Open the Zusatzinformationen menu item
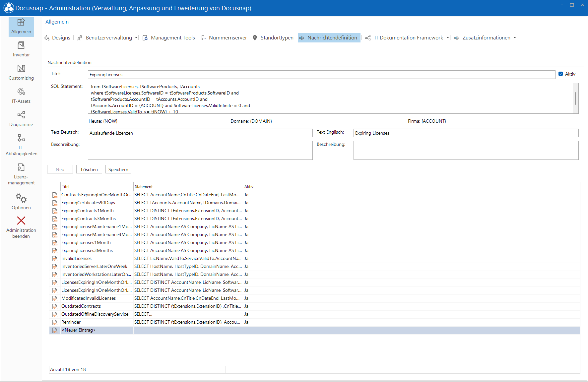The image size is (588, 382). [x=486, y=38]
